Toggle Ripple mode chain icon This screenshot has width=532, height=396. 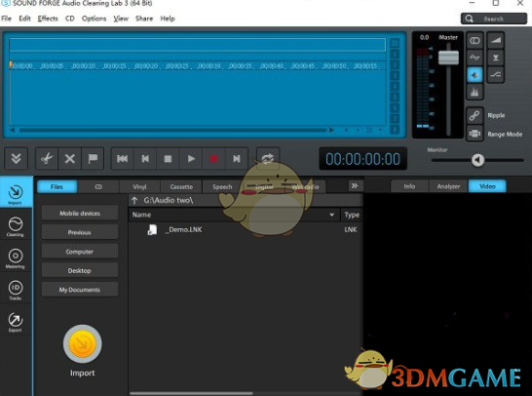475,115
